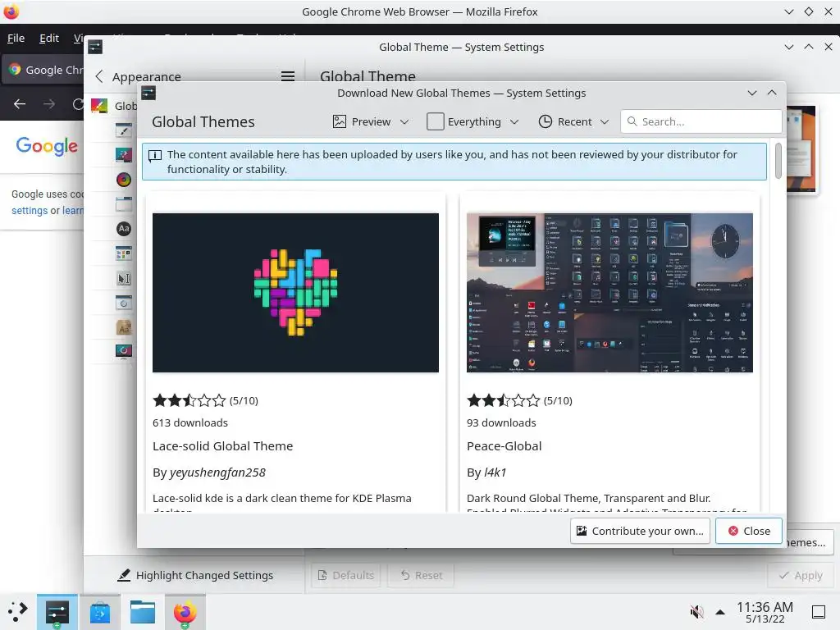Click the Reset button in System Settings
Viewport: 840px width, 630px height.
coord(422,575)
